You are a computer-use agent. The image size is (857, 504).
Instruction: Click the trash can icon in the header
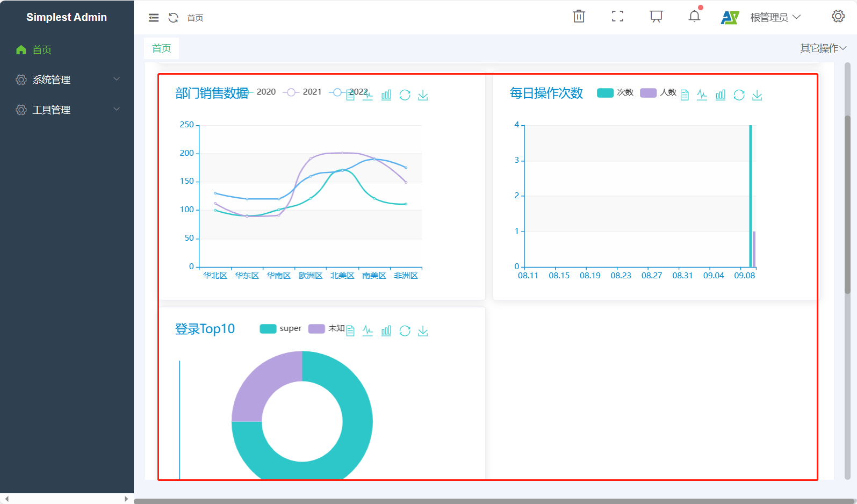coord(579,17)
